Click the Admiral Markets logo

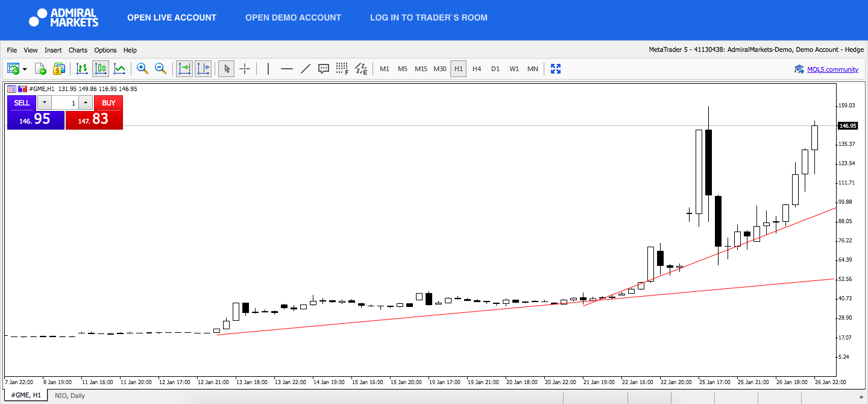63,17
